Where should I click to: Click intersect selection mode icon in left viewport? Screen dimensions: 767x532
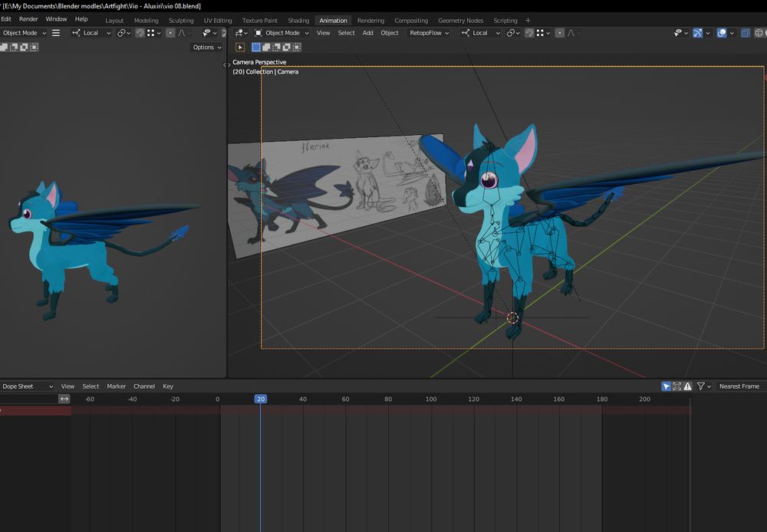(35, 47)
